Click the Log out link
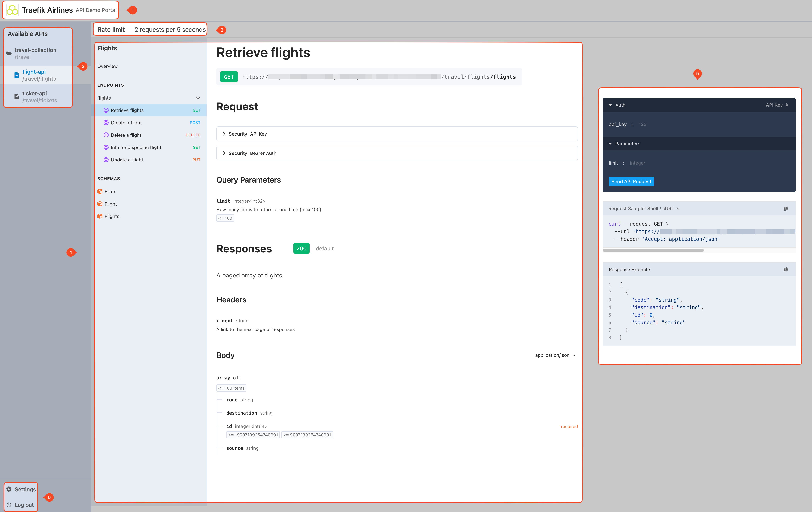Image resolution: width=812 pixels, height=512 pixels. pos(25,505)
